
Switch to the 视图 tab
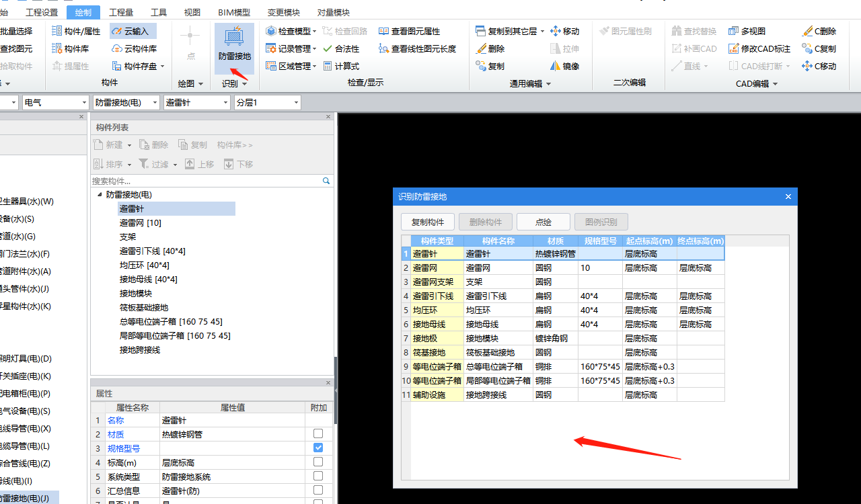(x=192, y=12)
